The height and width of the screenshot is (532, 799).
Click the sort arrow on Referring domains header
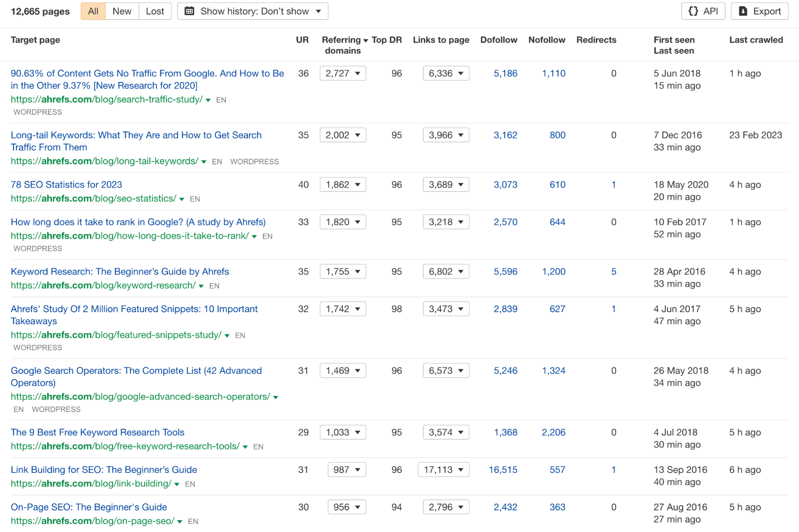coord(365,40)
